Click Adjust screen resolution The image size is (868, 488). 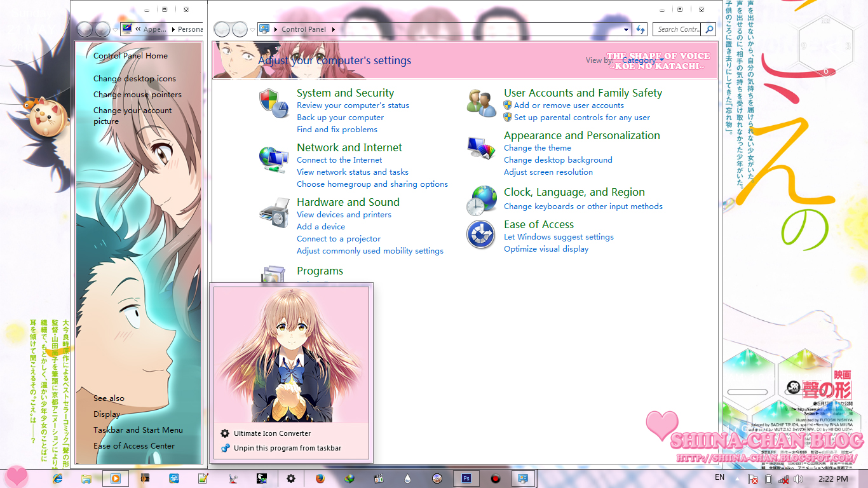click(548, 172)
